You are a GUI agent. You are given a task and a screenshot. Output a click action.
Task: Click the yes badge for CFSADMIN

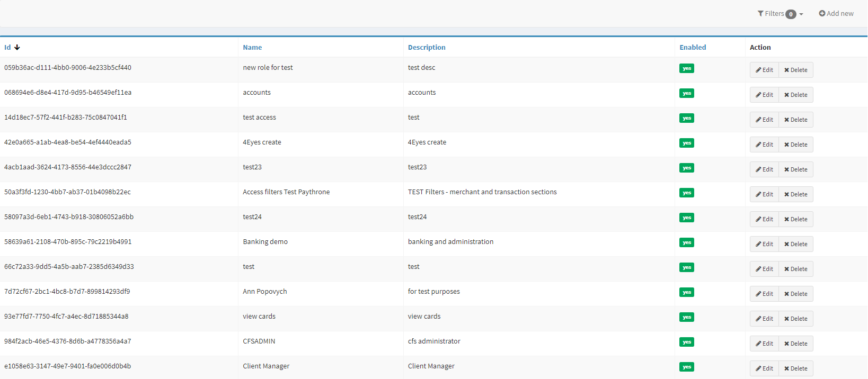point(687,342)
